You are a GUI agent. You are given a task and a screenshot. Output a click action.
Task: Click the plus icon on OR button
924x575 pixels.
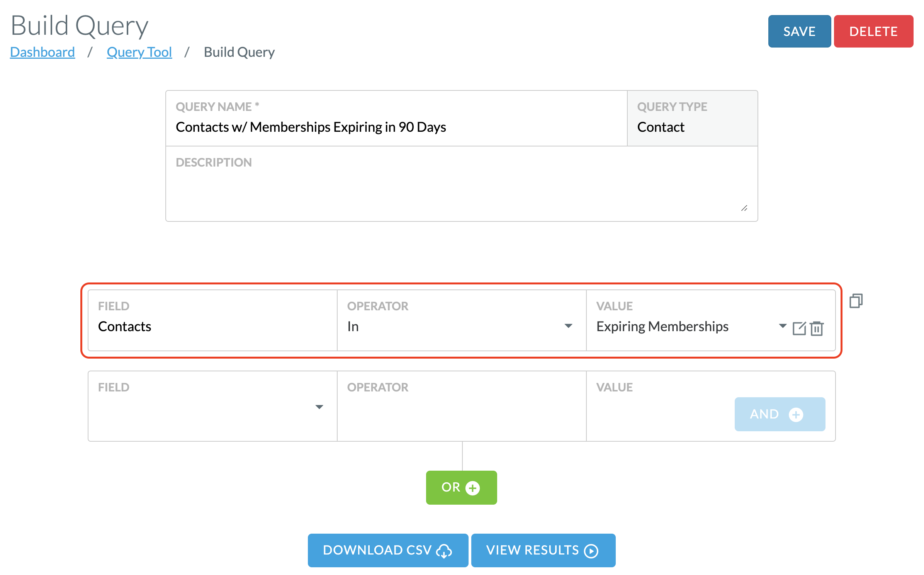point(472,488)
